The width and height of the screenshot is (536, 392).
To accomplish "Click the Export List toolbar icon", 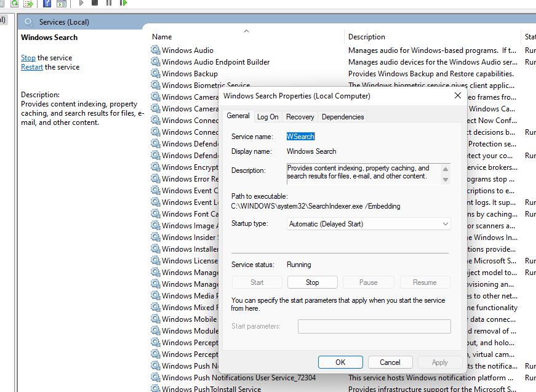I will 28,4.
